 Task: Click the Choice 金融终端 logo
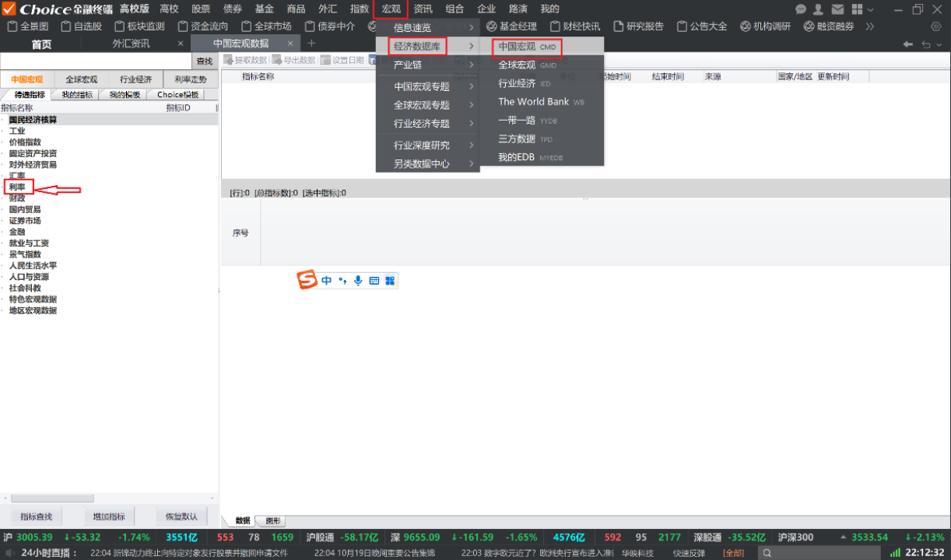58,9
